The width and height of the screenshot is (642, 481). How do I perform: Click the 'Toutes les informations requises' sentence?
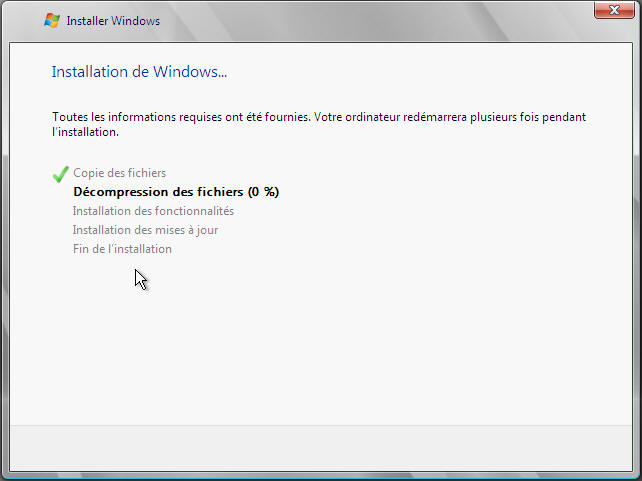pyautogui.click(x=180, y=117)
